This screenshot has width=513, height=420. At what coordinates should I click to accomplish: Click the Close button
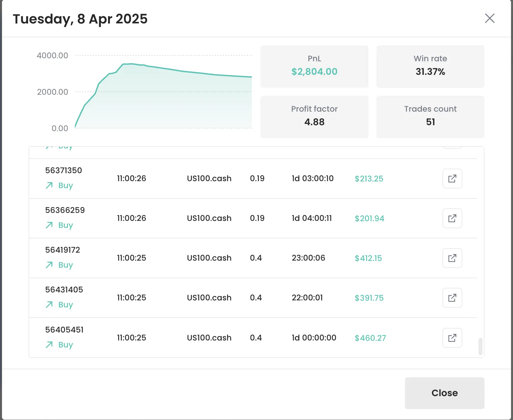[x=444, y=393]
